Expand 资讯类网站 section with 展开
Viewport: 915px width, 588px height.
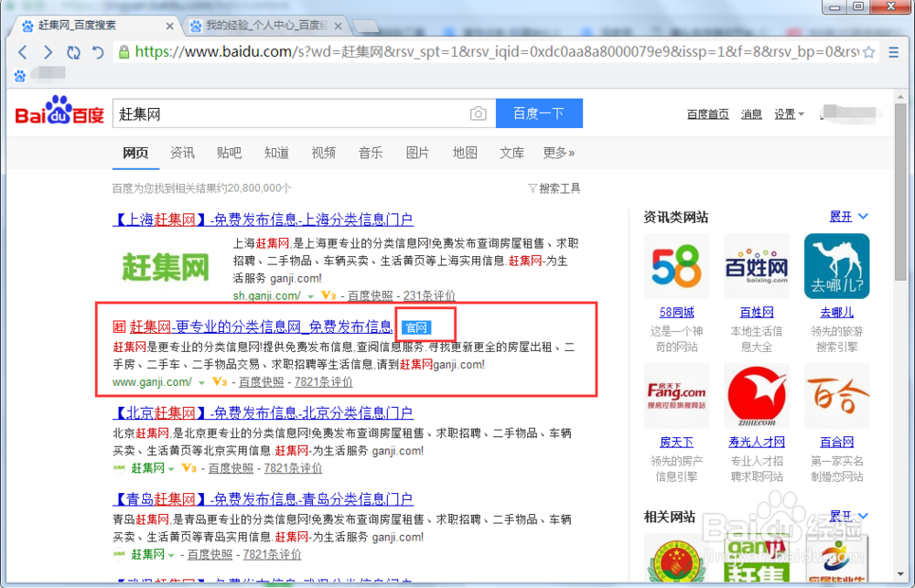(x=848, y=217)
